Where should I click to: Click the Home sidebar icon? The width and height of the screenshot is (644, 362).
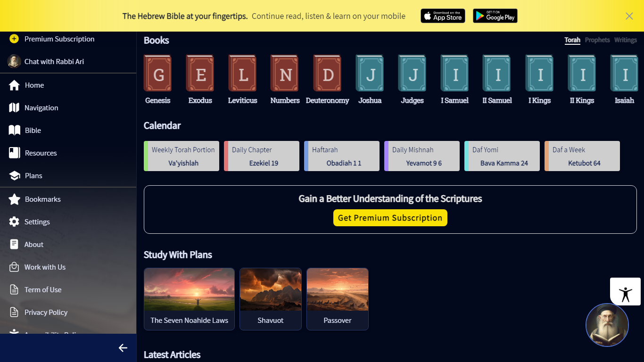[x=14, y=85]
